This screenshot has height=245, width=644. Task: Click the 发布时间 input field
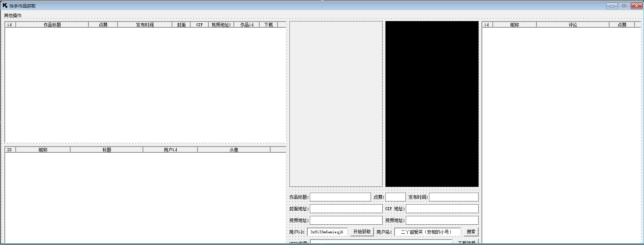click(x=453, y=197)
